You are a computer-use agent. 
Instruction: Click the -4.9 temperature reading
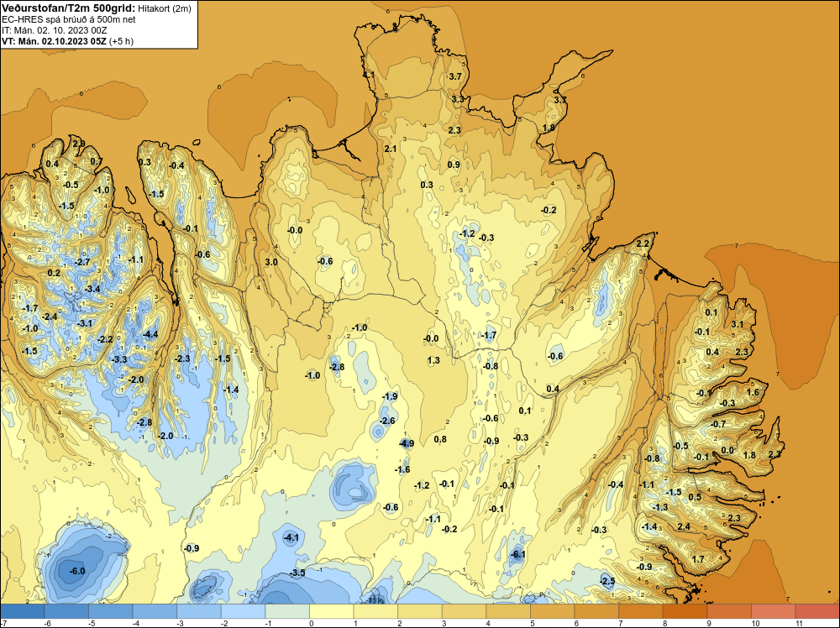tap(407, 443)
